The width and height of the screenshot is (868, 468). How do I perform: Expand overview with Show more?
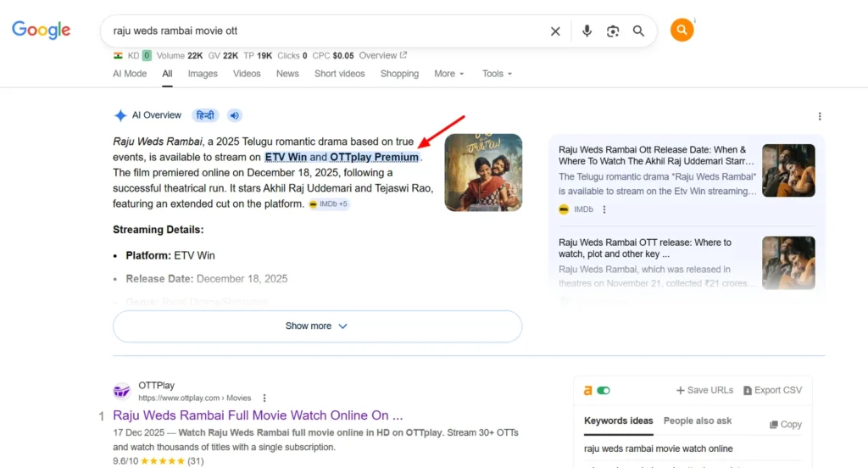(317, 326)
